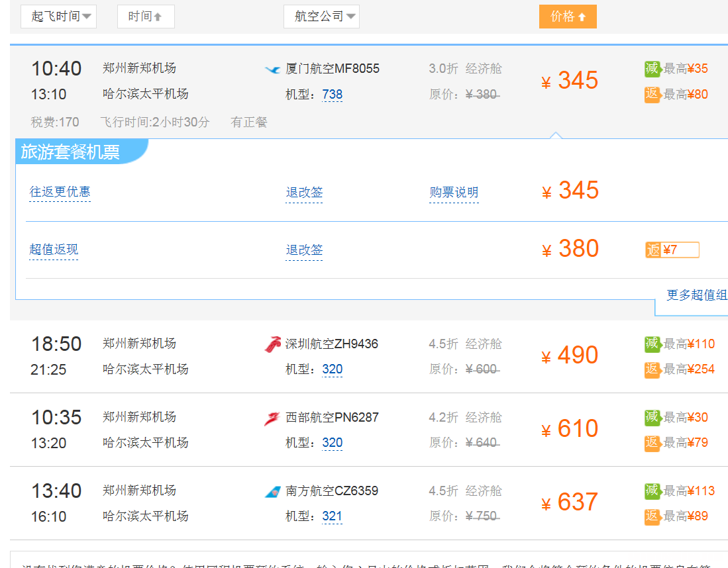This screenshot has width=728, height=568.
Task: Click the green 减 icon for CZ6359
Action: click(x=652, y=491)
